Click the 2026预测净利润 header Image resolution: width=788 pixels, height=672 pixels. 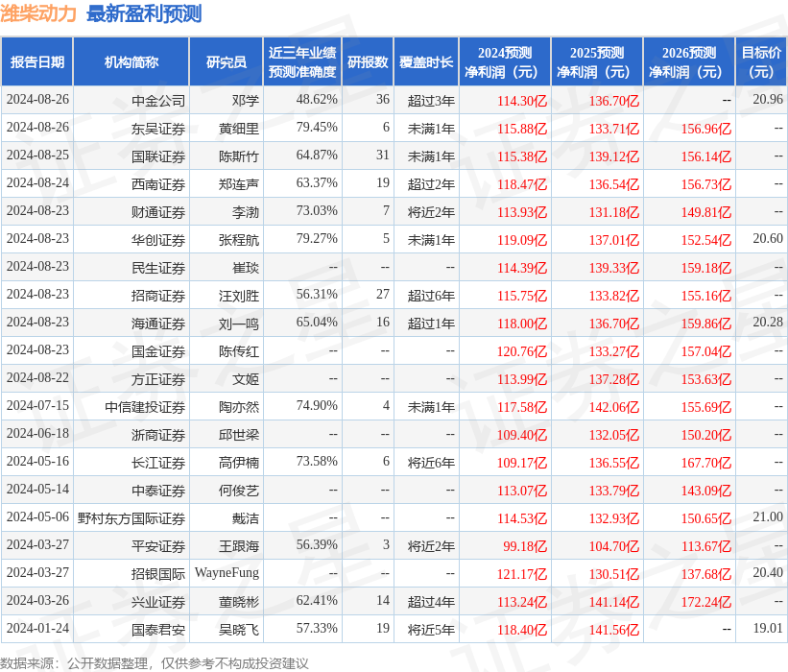pos(689,61)
